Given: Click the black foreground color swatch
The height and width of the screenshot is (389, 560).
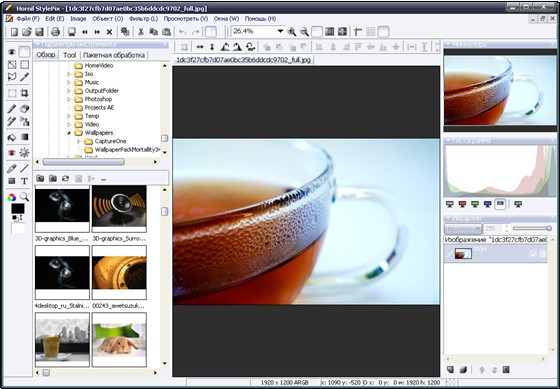Looking at the screenshot, I should (x=18, y=209).
